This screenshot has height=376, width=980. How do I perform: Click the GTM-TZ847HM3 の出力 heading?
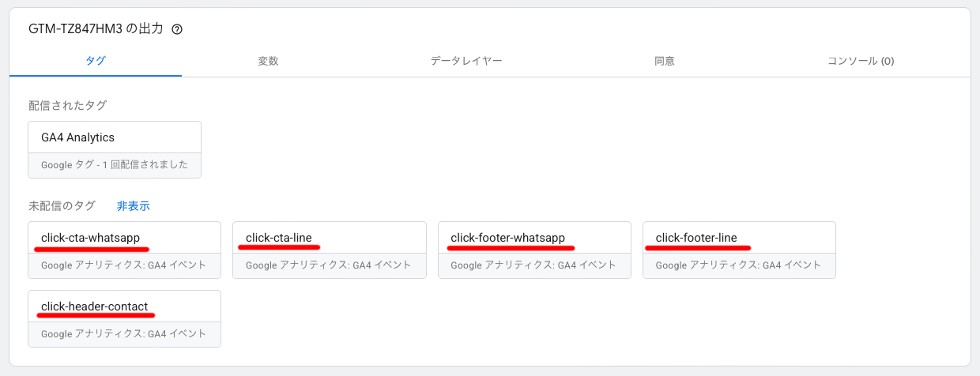[95, 29]
